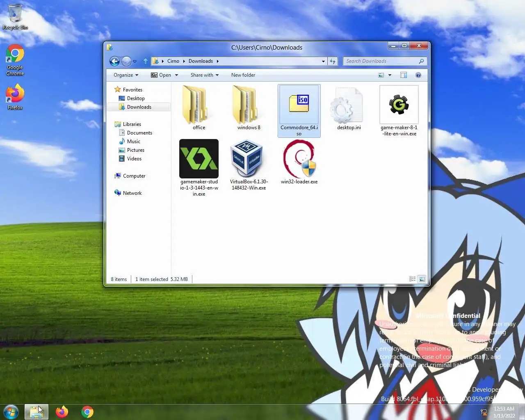Open Explorer Help question mark

[x=418, y=75]
